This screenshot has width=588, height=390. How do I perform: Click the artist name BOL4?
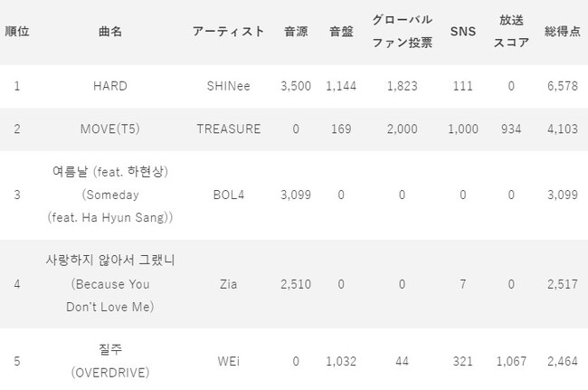pos(228,195)
